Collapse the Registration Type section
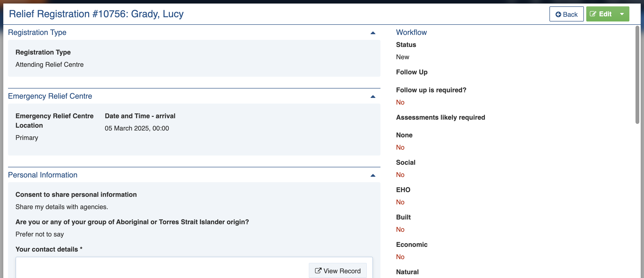This screenshot has width=644, height=278. click(373, 33)
